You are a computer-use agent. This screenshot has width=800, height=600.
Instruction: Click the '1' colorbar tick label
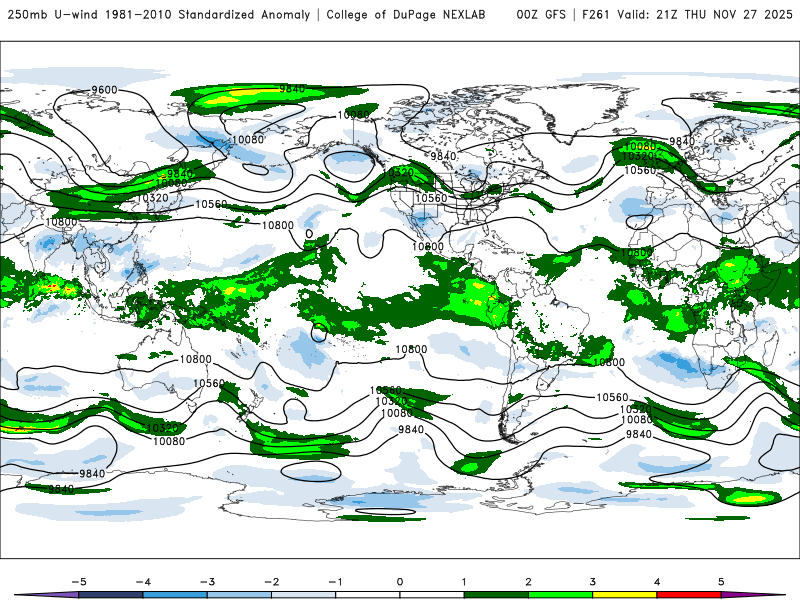click(x=464, y=582)
